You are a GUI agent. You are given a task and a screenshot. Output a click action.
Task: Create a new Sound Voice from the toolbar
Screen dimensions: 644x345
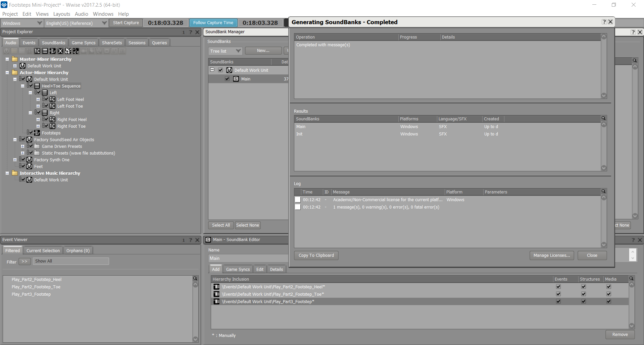click(x=76, y=51)
